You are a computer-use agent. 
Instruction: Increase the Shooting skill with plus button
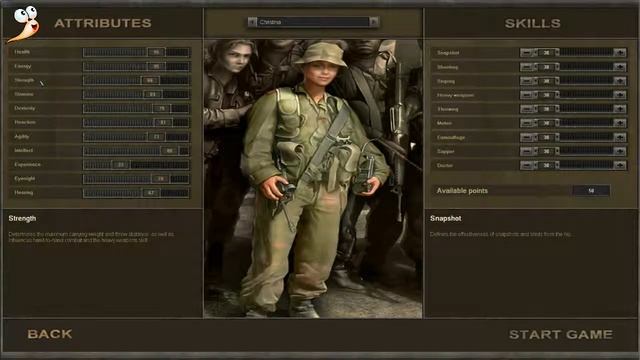pos(620,67)
